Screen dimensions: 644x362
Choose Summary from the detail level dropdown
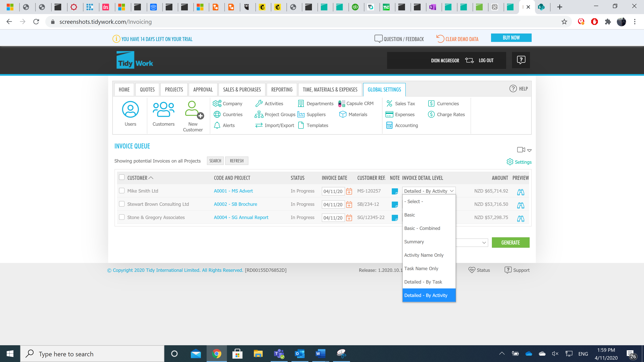[x=414, y=242]
